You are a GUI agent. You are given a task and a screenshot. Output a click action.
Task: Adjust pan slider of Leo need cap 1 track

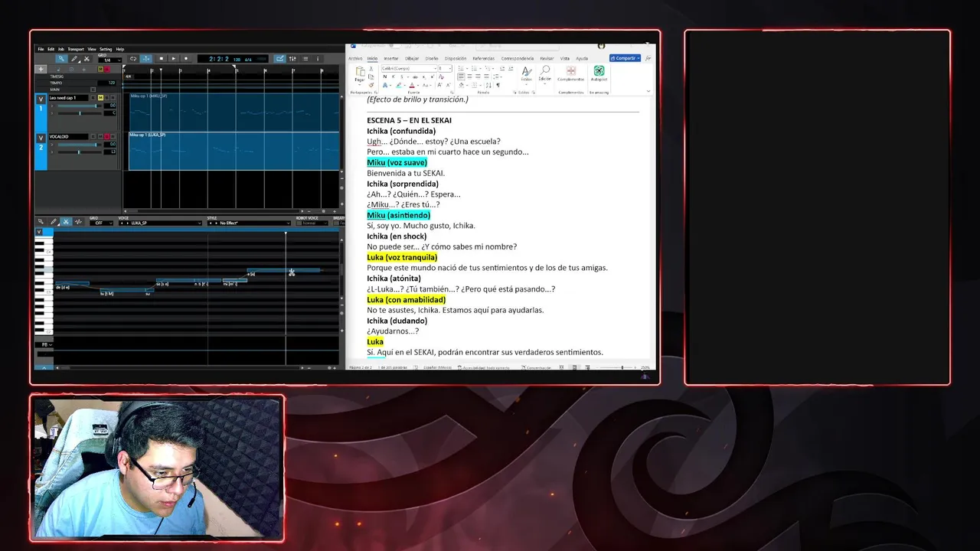(x=80, y=113)
